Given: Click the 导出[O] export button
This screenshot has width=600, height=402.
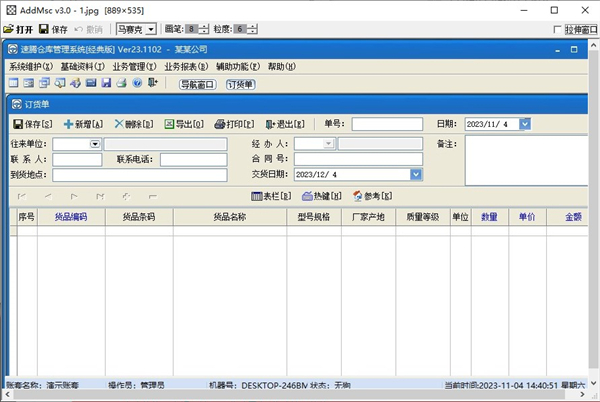Looking at the screenshot, I should point(184,124).
